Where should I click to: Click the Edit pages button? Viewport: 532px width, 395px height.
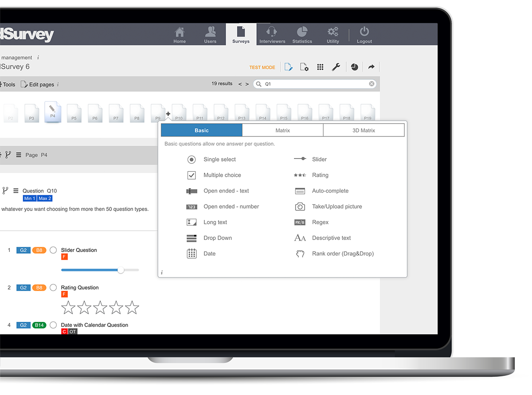(38, 84)
